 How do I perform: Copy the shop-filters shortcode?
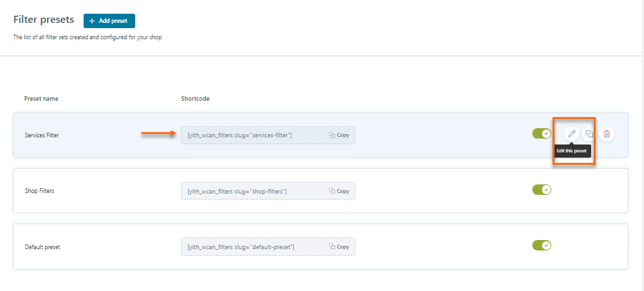coord(339,191)
